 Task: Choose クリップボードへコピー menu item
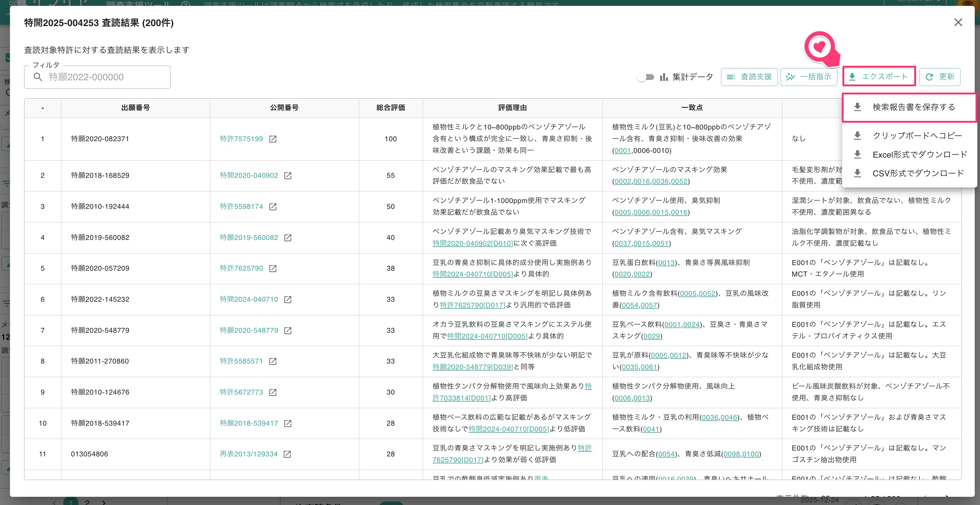click(909, 135)
